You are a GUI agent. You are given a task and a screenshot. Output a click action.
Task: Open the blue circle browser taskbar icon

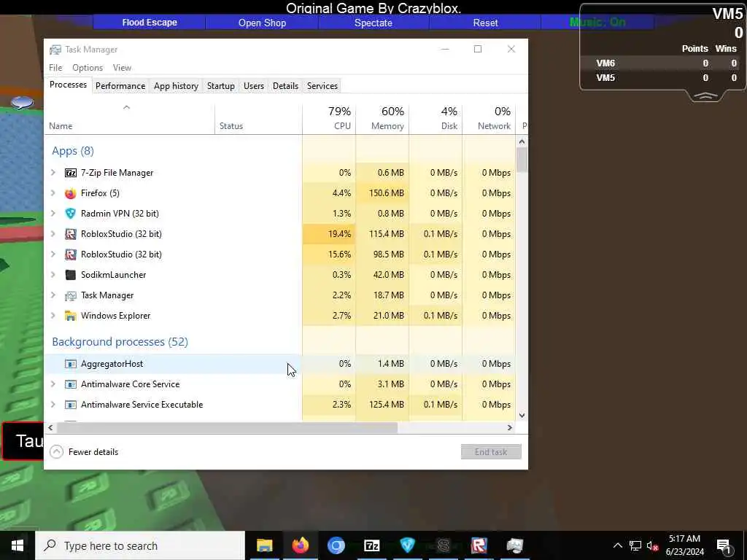click(336, 545)
